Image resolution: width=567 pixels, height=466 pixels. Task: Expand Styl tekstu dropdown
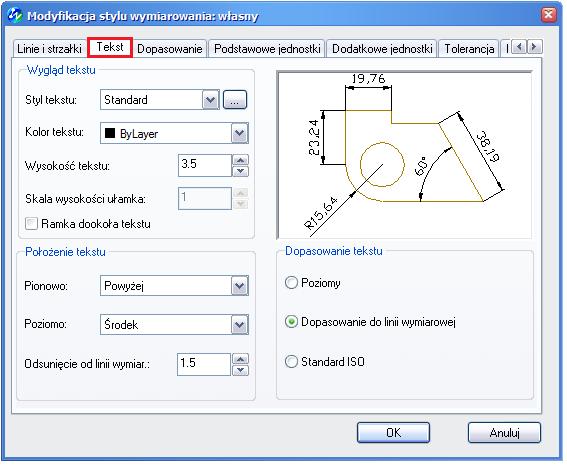tap(210, 100)
